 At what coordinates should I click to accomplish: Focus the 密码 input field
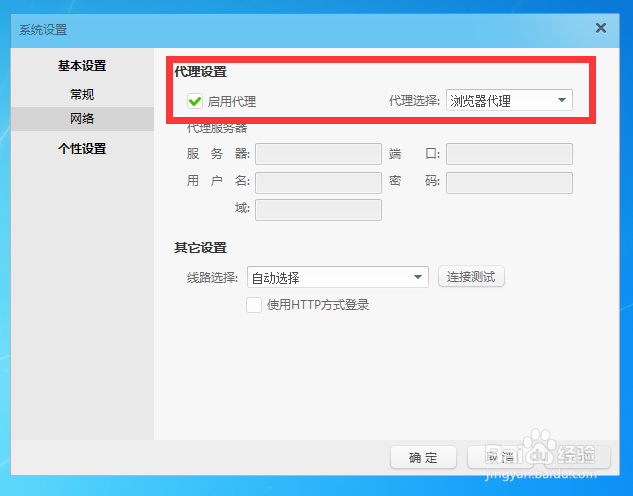(509, 182)
